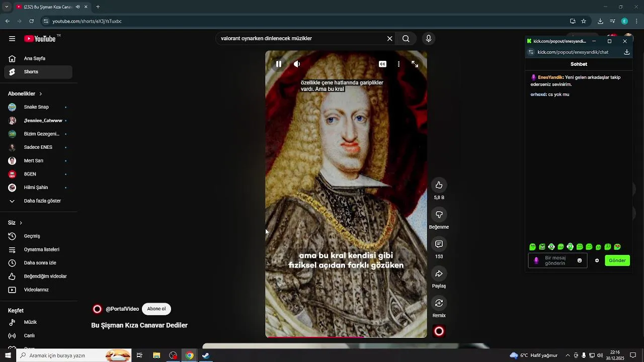Start voice search with the microphone
644x362 pixels.
429,39
